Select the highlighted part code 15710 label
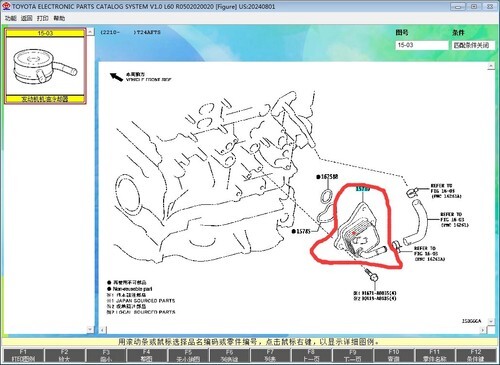 [x=363, y=189]
